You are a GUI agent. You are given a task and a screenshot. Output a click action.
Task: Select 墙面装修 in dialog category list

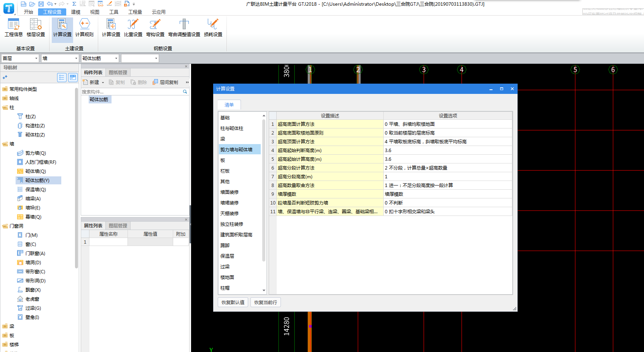(230, 192)
